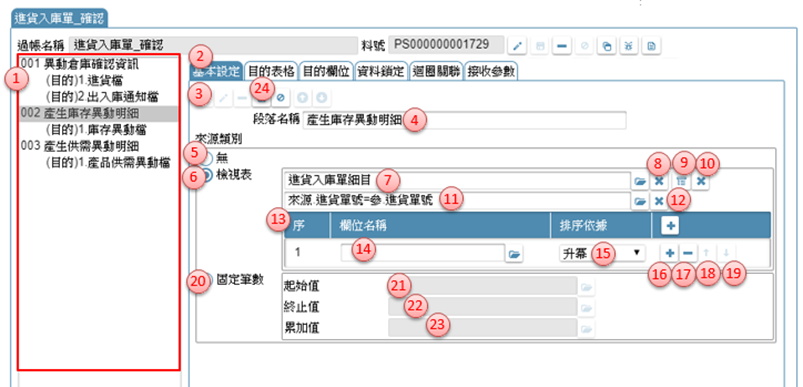Click the X icon right of the filter icon
Screen dimensions: 803x387
point(702,181)
